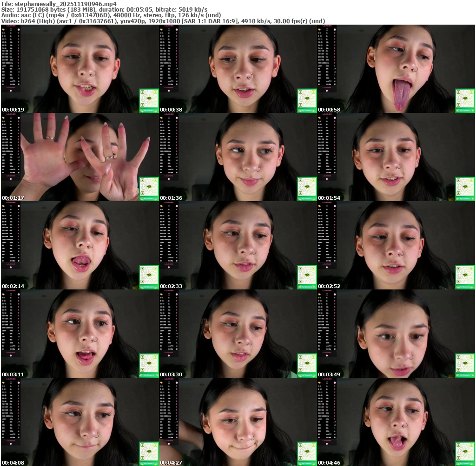The width and height of the screenshot is (476, 466).
Task: Select the thumbnail at 00:02:33
Action: [x=238, y=245]
